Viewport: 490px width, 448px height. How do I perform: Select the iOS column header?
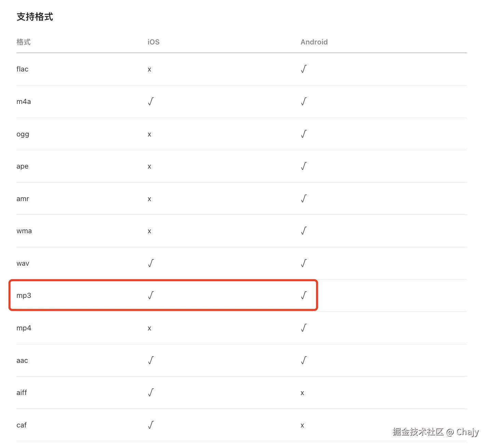[x=153, y=42]
